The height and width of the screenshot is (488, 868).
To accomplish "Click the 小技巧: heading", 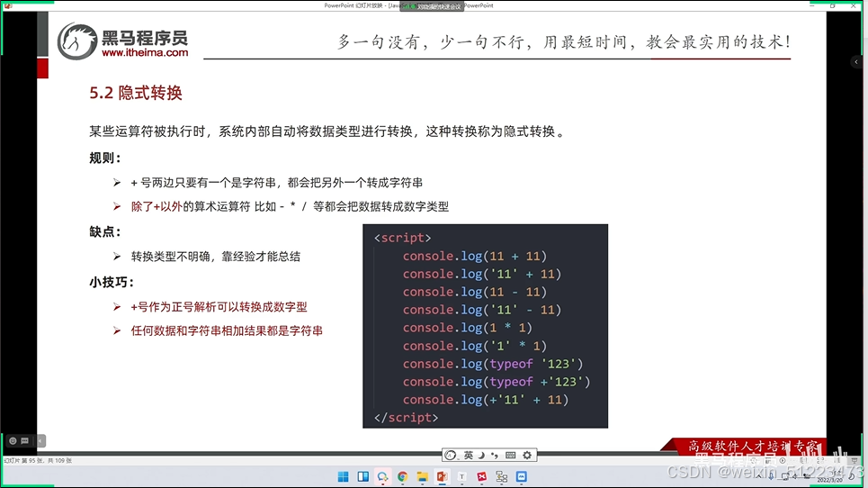I will [x=112, y=283].
